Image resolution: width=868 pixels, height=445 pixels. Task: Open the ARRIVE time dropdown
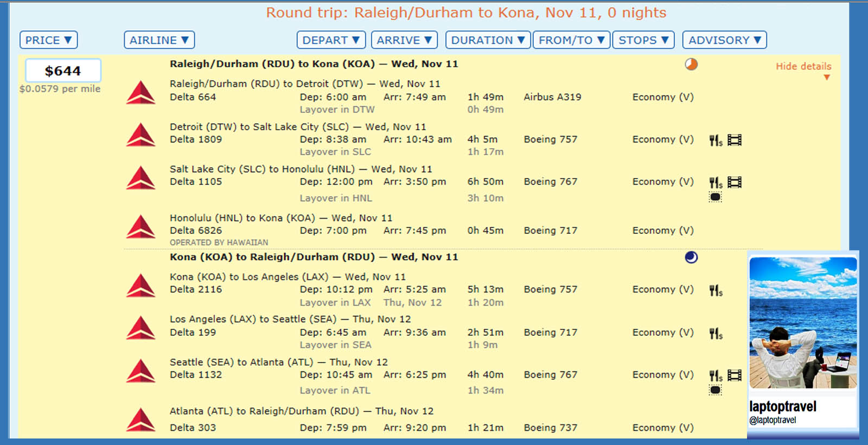(404, 40)
